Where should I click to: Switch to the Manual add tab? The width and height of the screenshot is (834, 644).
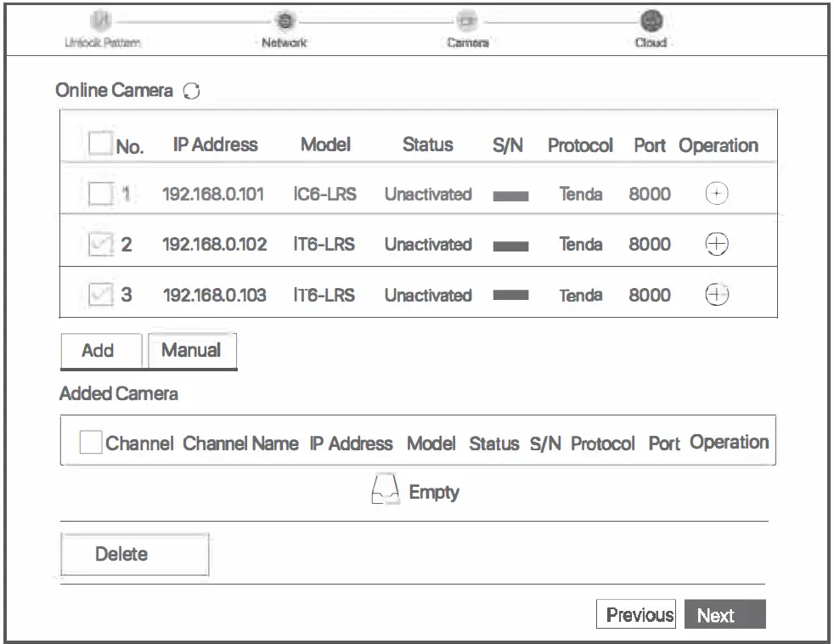pyautogui.click(x=192, y=349)
